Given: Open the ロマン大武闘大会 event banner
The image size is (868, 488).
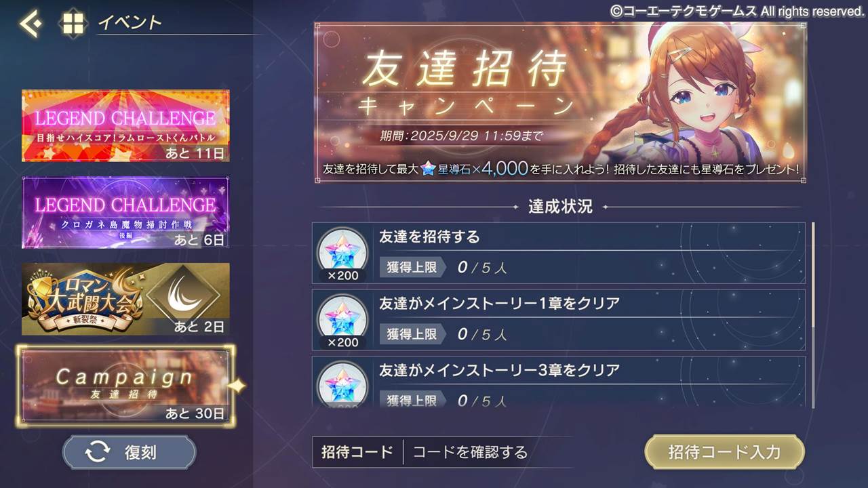Looking at the screenshot, I should click(x=125, y=299).
